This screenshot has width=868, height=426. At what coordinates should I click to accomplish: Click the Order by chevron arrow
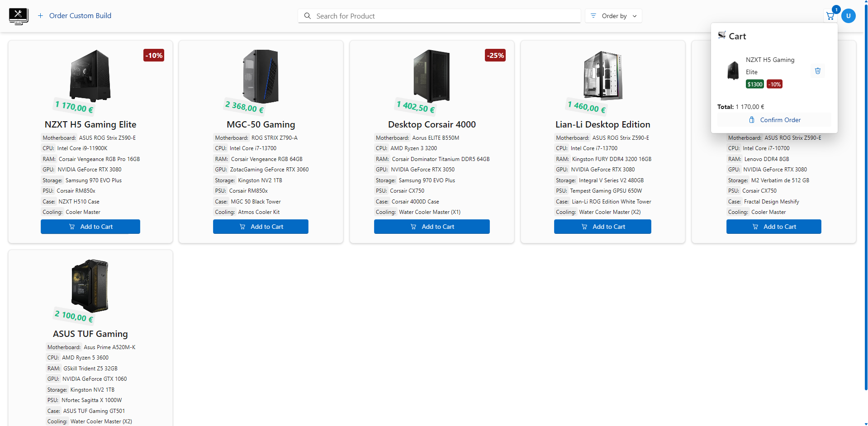pyautogui.click(x=635, y=16)
